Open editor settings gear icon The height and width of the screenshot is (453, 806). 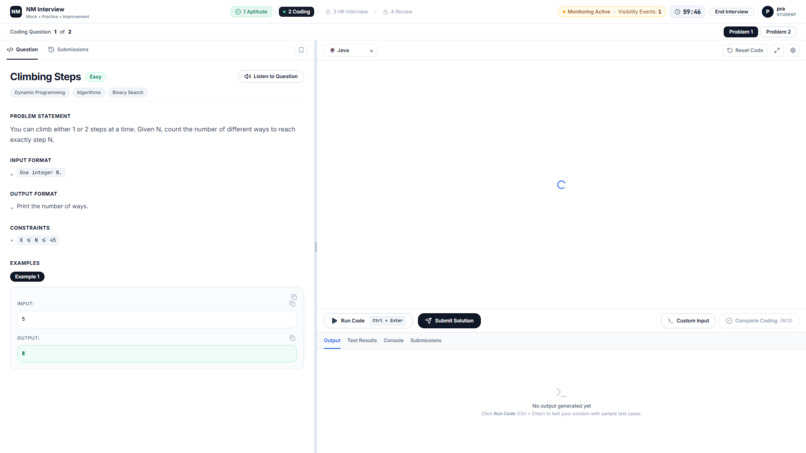click(793, 50)
